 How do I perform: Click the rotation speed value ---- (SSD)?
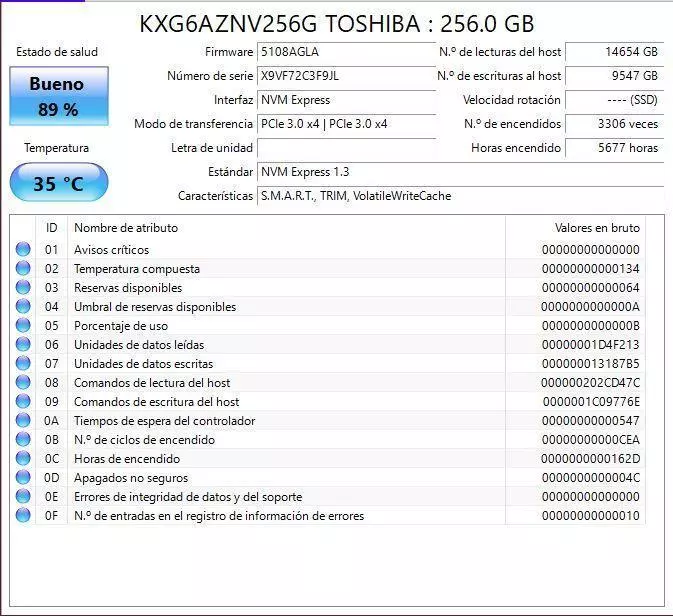pos(615,100)
